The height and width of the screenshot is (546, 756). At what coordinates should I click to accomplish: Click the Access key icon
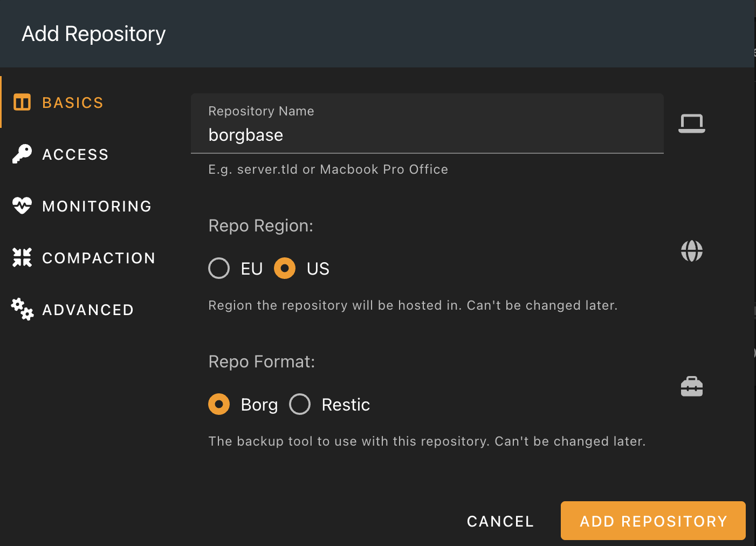[x=22, y=154]
